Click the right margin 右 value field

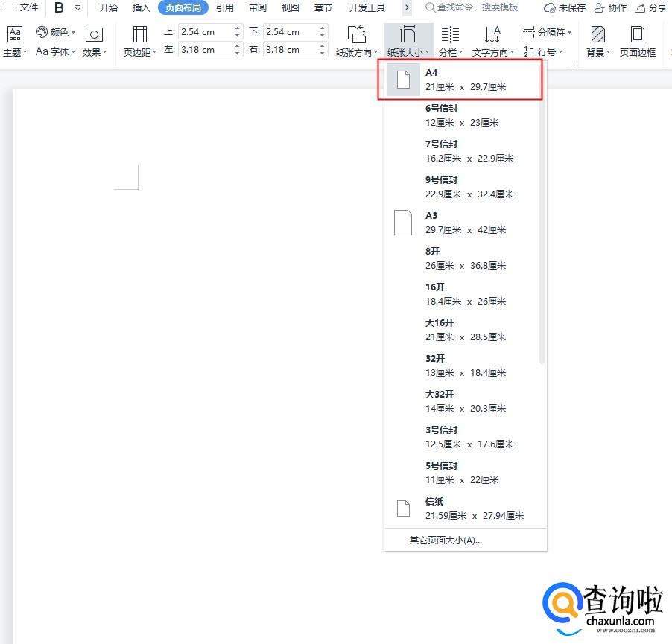coord(291,50)
